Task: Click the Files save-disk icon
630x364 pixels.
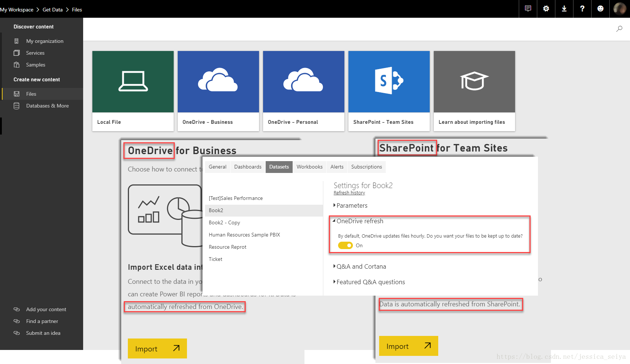Action: pyautogui.click(x=17, y=94)
